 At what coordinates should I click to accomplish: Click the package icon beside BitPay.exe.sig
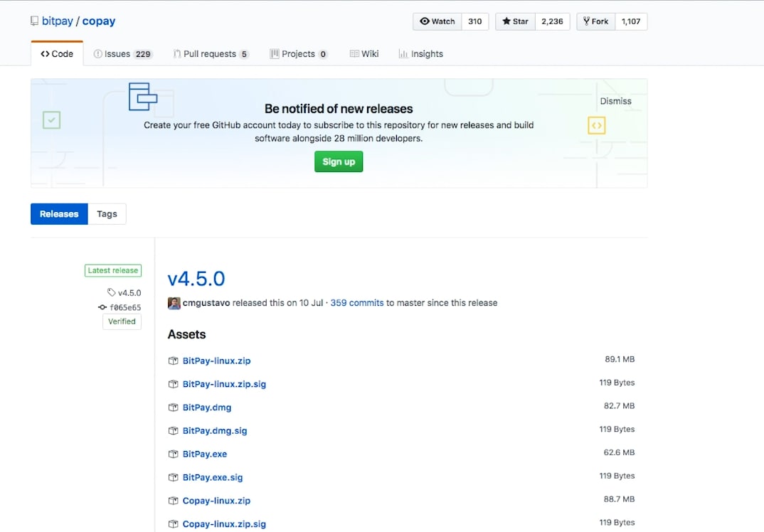(x=173, y=478)
